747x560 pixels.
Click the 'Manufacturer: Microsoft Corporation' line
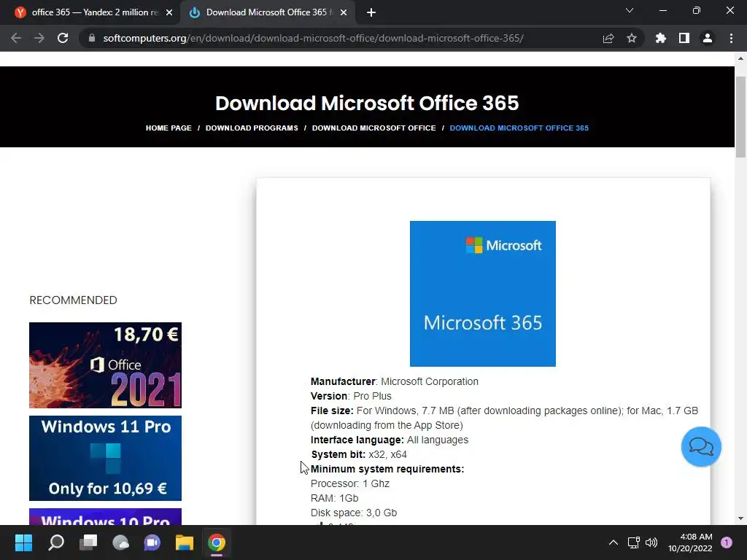tap(395, 381)
